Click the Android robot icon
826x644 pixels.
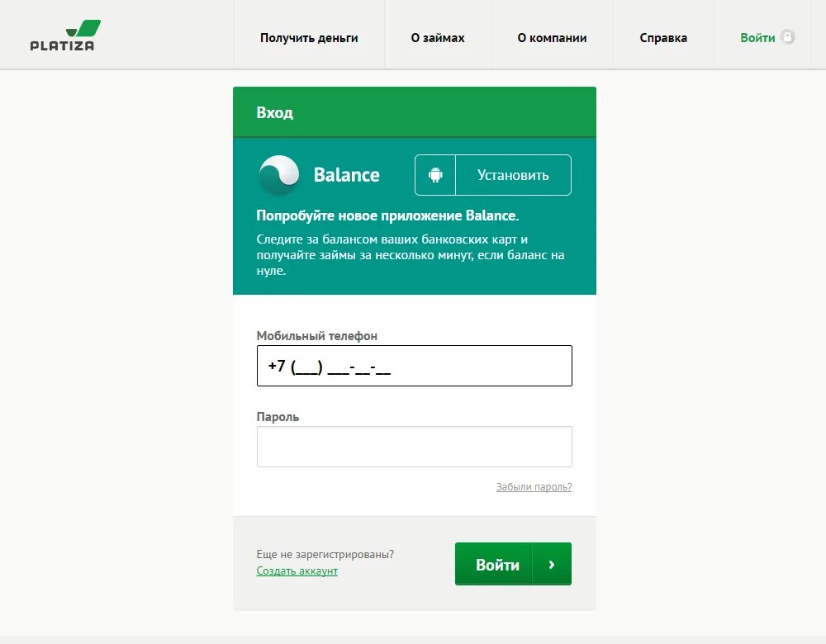point(435,175)
